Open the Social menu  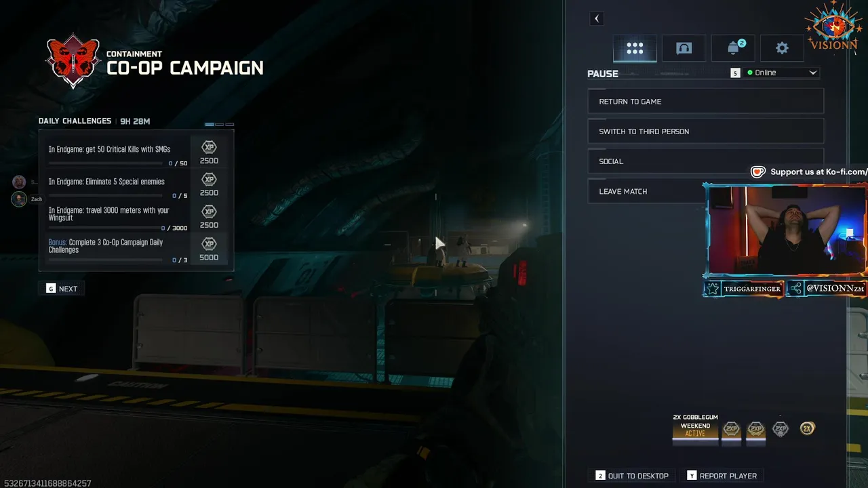click(705, 161)
